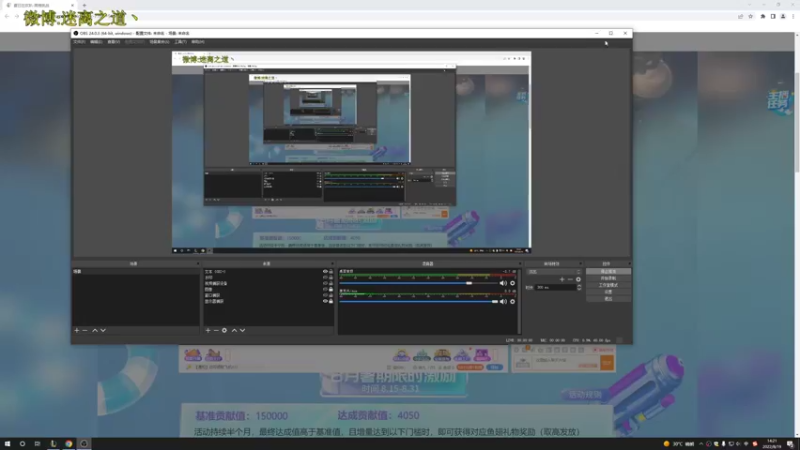Click the Windows Start button

tap(7, 444)
